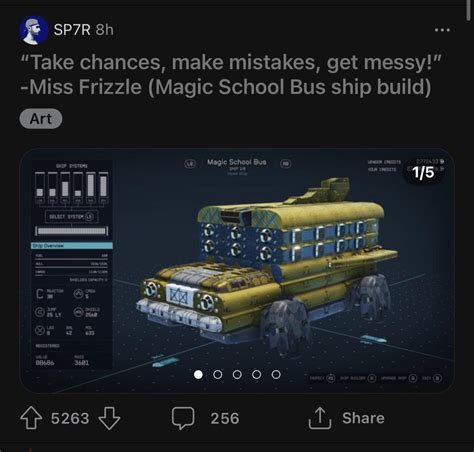Click the Share label
The height and width of the screenshot is (452, 474).
pos(363,418)
